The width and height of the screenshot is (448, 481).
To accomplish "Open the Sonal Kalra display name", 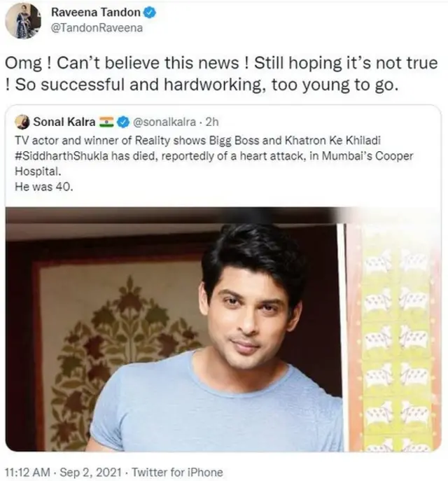I will [64, 122].
